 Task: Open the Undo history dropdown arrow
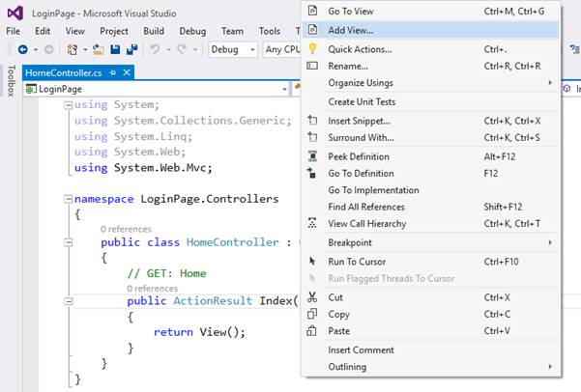168,49
